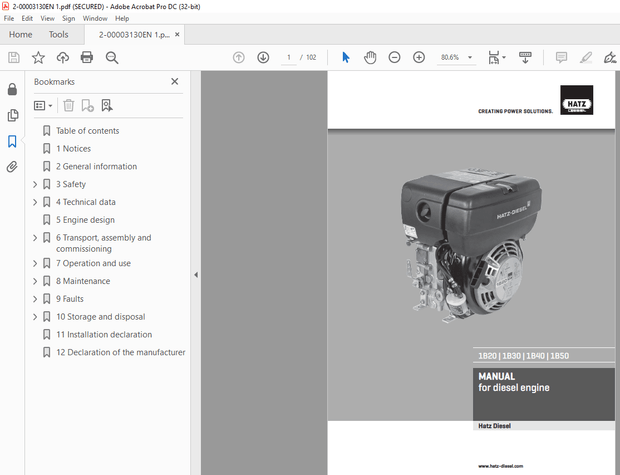Expand the 7 Operation and use bookmark
The image size is (620, 475).
click(x=35, y=263)
